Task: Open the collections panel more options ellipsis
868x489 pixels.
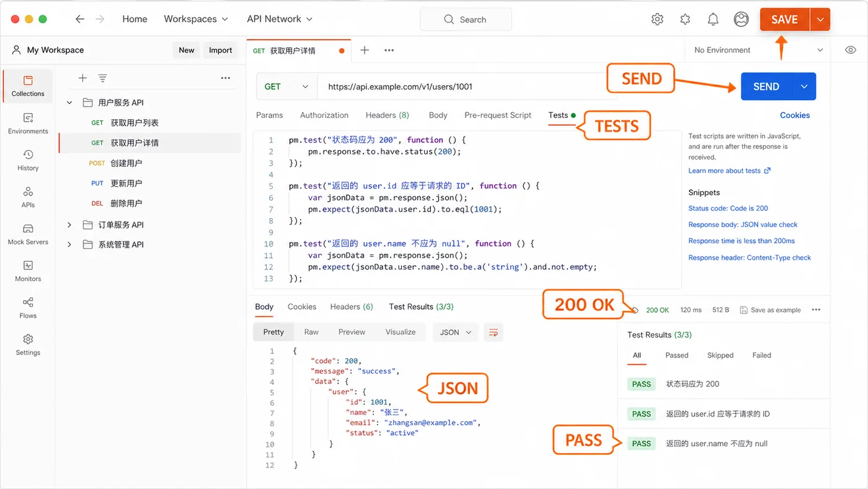Action: pos(226,78)
